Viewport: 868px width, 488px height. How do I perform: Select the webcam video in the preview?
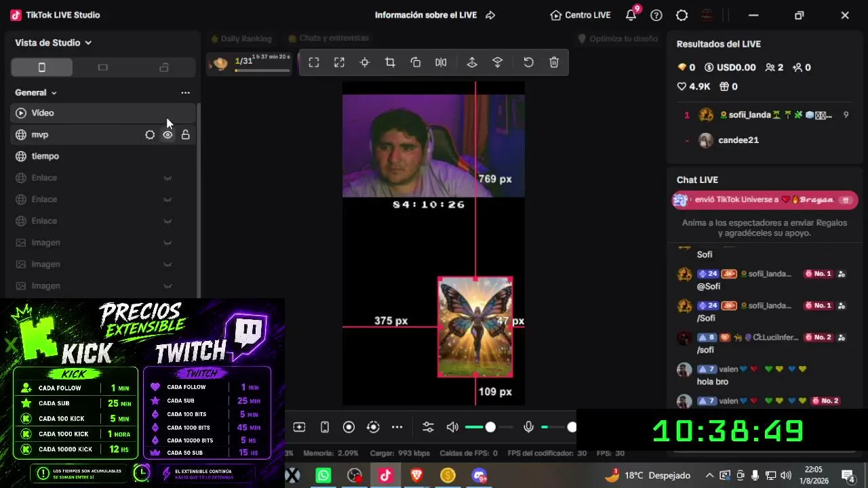[433, 146]
